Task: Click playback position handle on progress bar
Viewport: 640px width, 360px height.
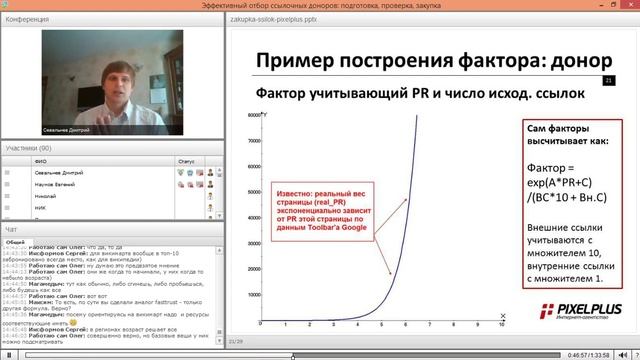Action: (x=293, y=356)
